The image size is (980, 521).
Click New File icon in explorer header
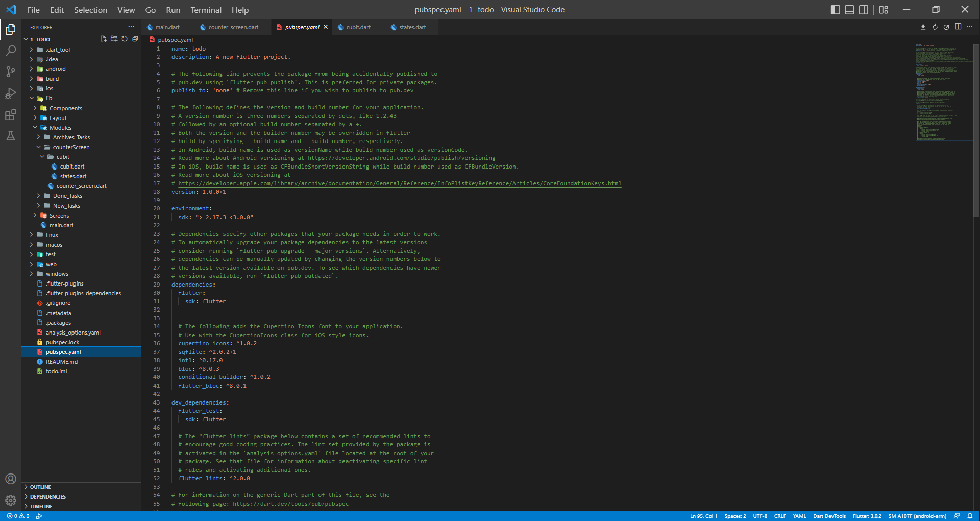pyautogui.click(x=103, y=39)
